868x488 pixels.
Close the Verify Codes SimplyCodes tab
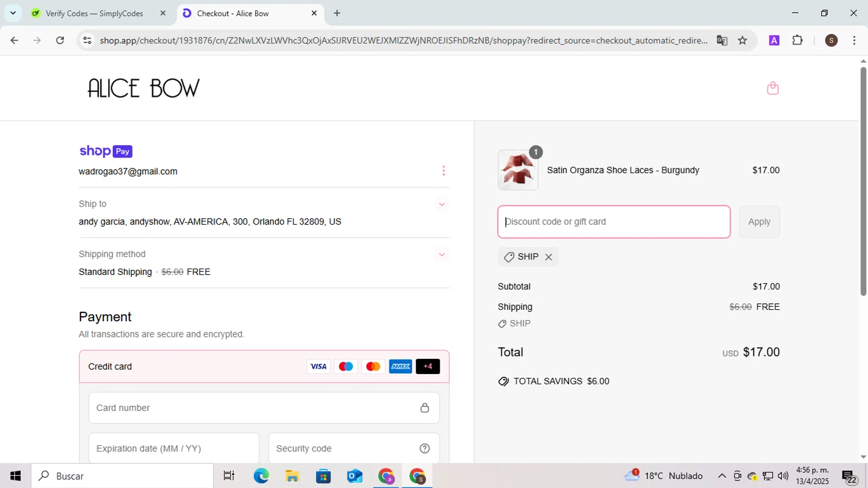click(163, 13)
